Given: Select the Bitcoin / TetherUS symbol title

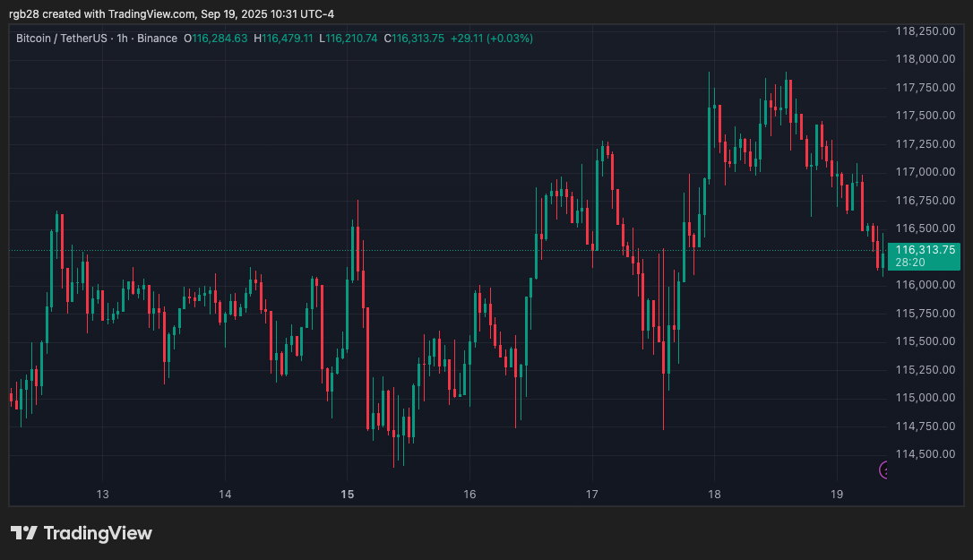Looking at the screenshot, I should pos(60,39).
